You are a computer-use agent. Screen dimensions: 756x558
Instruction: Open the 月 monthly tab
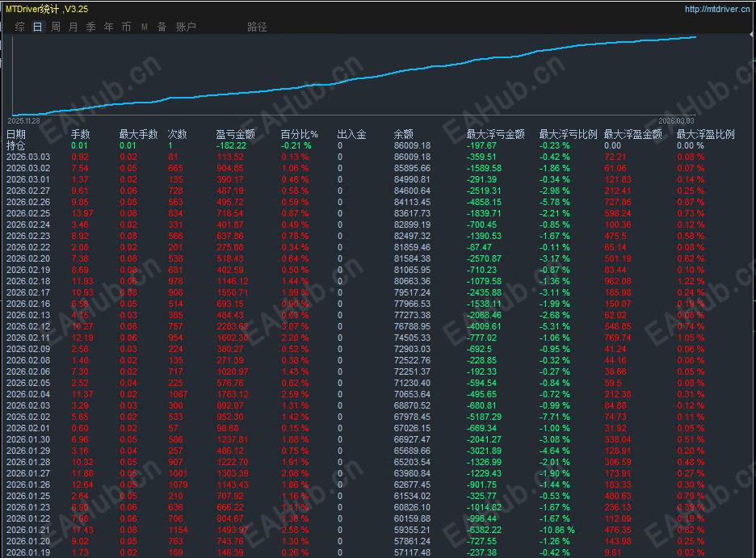[x=73, y=27]
